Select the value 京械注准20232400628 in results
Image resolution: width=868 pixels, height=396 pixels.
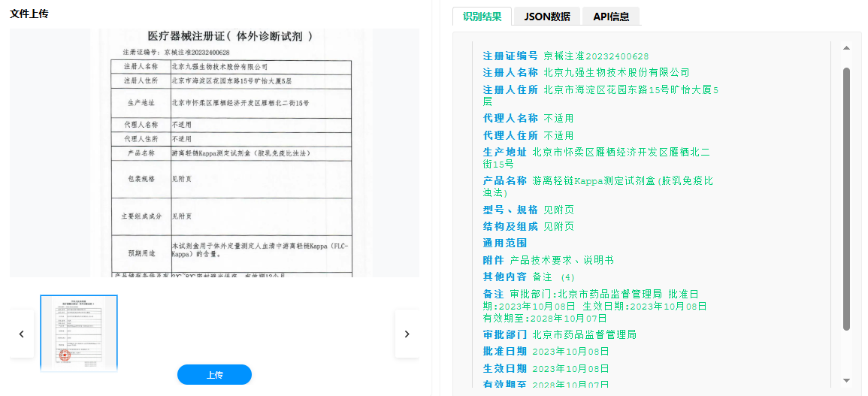(x=596, y=56)
